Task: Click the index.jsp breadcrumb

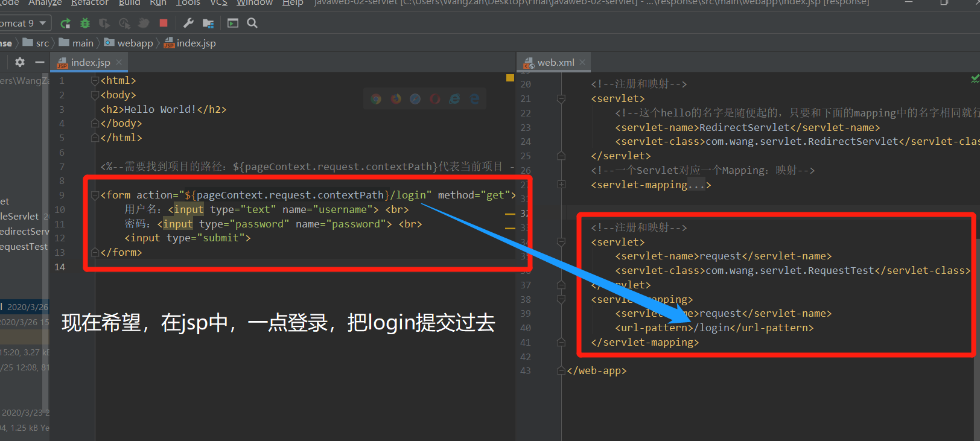Action: [190, 43]
